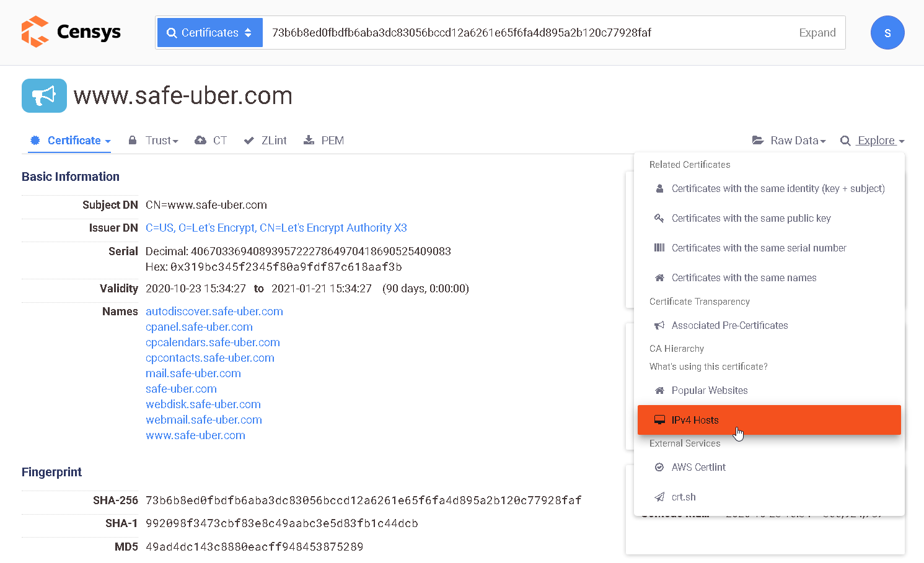Open the Certificates search type dropdown
924x563 pixels.
click(210, 33)
